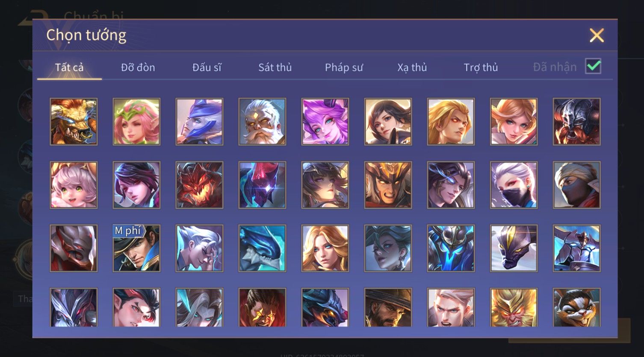Select the golden bull hero portrait
644x357 pixels.
pos(74,122)
